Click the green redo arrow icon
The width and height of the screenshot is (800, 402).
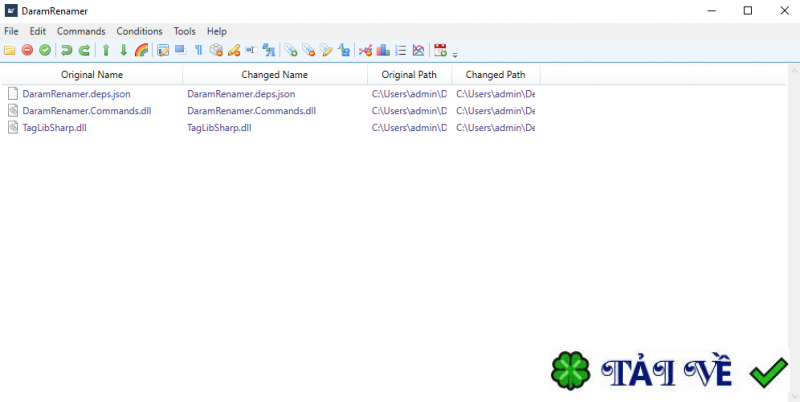click(x=84, y=50)
